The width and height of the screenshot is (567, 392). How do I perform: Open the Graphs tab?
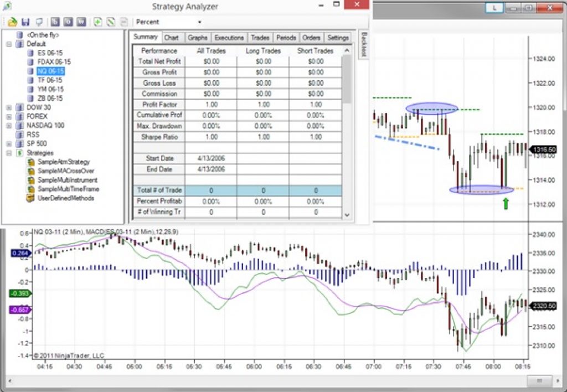click(198, 38)
